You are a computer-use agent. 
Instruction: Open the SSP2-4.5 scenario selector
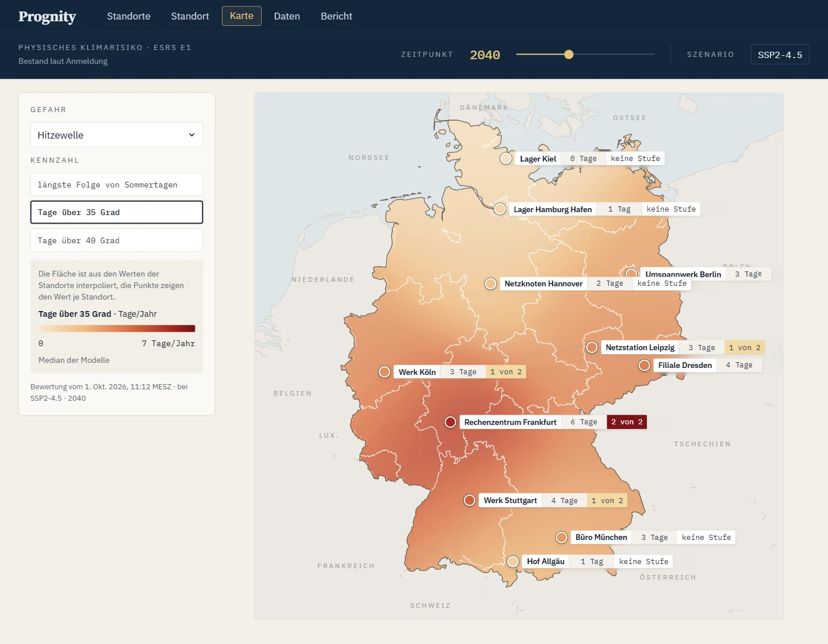[780, 55]
